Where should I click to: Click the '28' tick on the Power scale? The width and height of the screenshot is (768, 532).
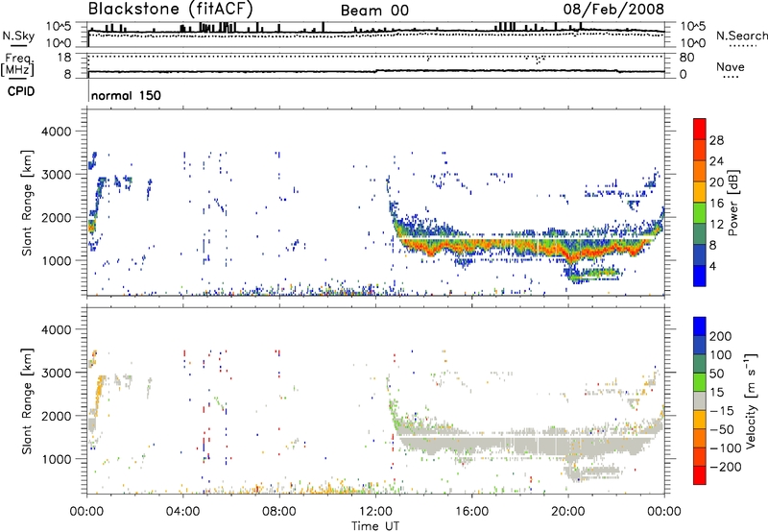pos(716,140)
